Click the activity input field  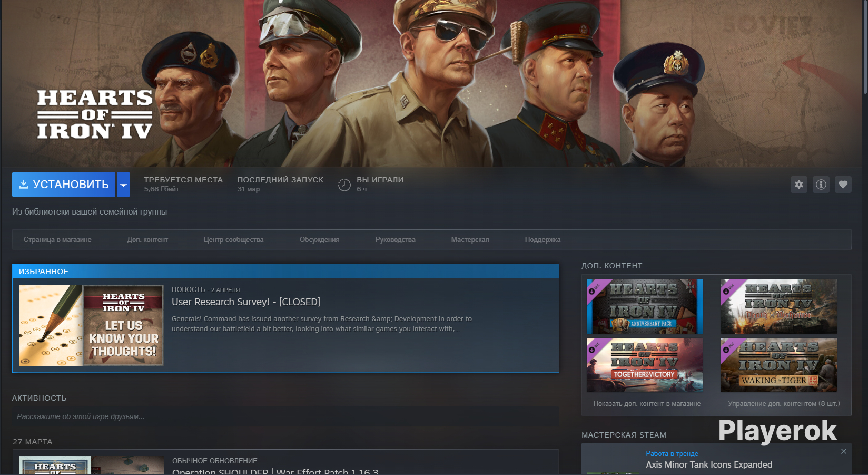pyautogui.click(x=285, y=416)
